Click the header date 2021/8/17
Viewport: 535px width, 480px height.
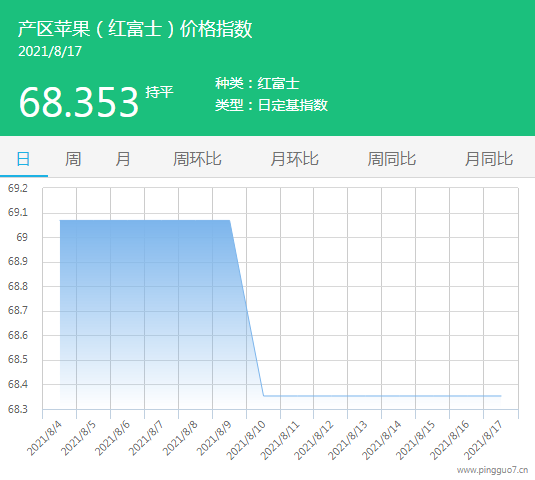[50, 52]
